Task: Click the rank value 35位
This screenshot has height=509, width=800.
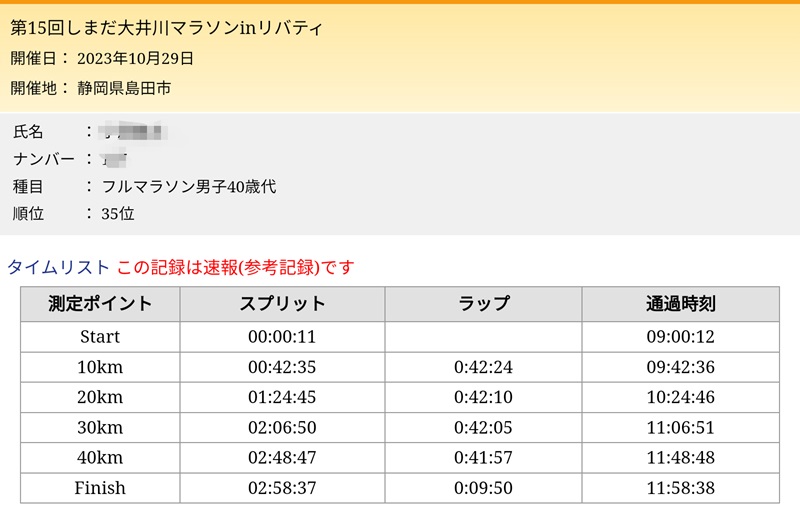Action: pos(117,213)
